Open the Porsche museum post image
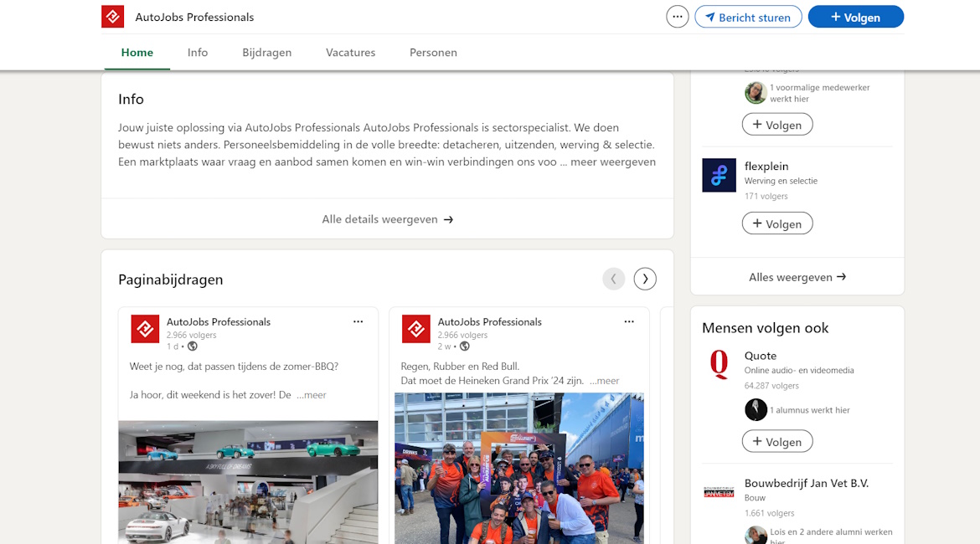 [x=248, y=481]
